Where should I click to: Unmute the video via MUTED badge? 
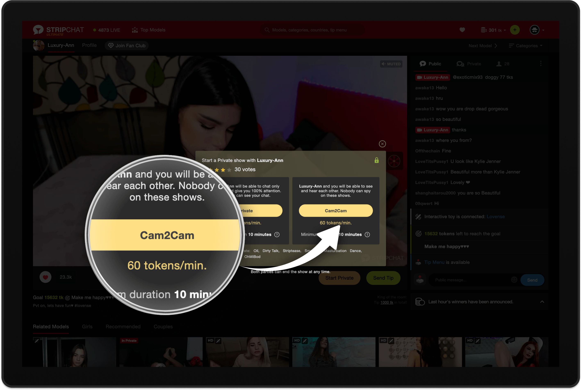coord(391,64)
